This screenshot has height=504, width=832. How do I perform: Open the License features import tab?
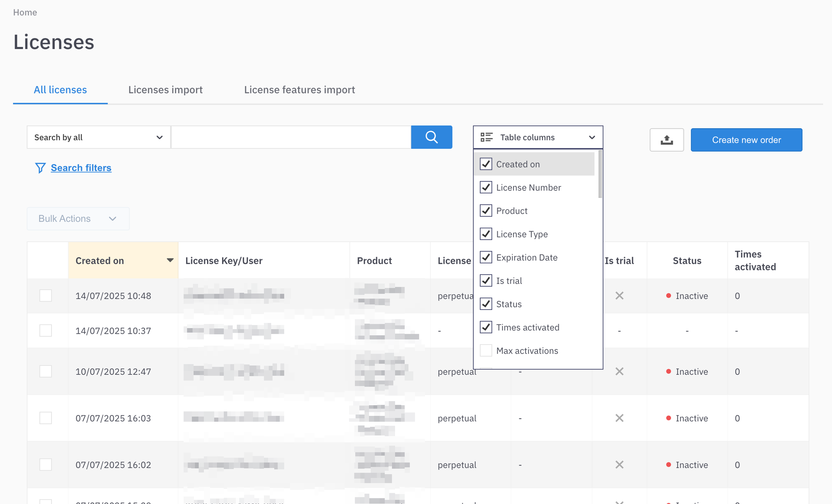click(x=299, y=89)
